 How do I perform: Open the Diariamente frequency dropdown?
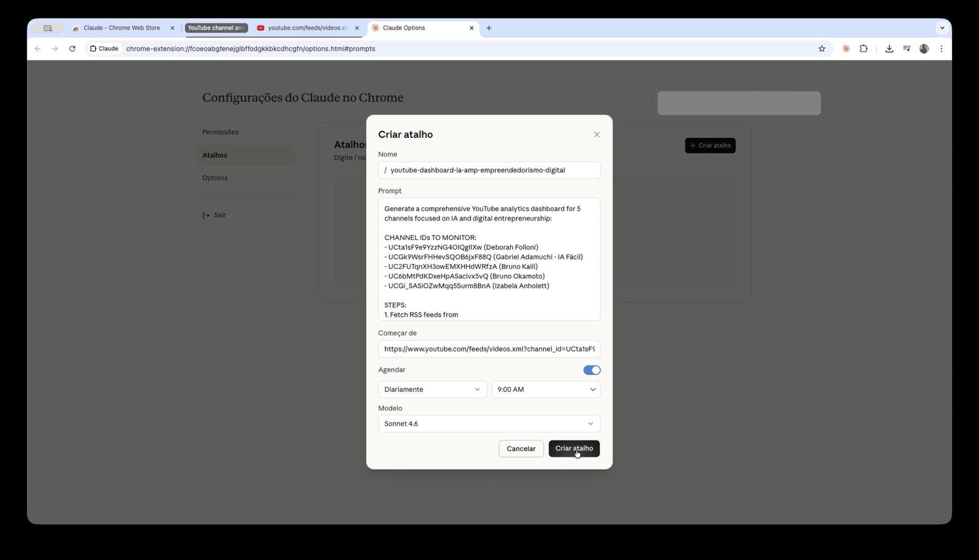click(x=432, y=389)
